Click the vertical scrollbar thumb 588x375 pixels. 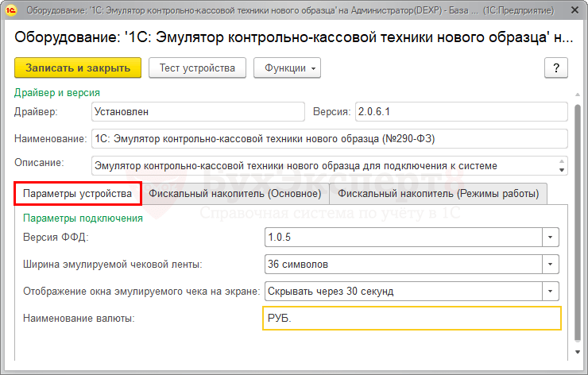[578, 222]
